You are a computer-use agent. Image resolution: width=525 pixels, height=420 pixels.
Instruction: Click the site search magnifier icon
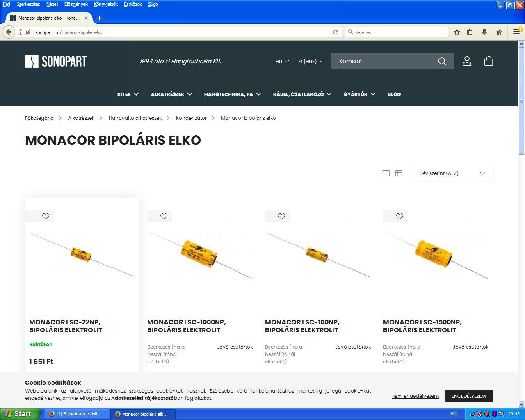coord(442,61)
